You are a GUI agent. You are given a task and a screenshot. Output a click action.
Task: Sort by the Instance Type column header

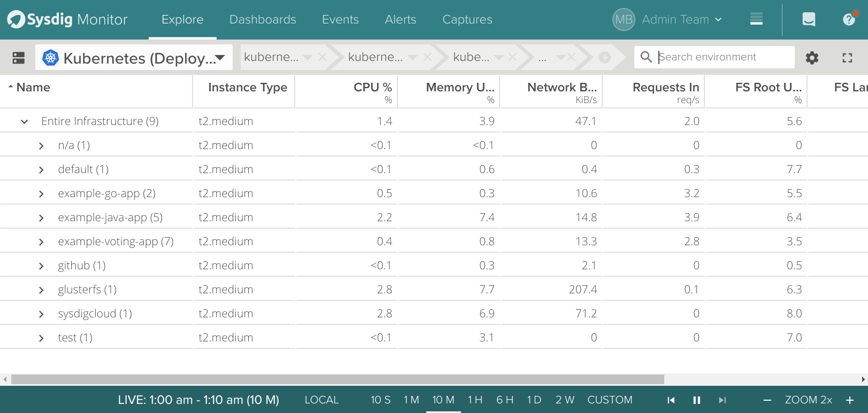pos(248,88)
